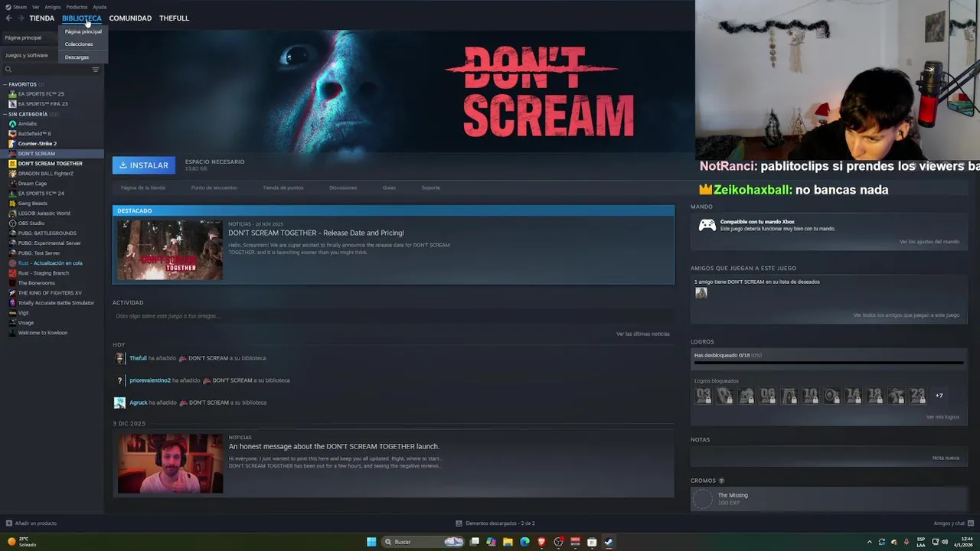Open the TIENDA section
Image resolution: width=980 pixels, height=551 pixels.
click(x=42, y=18)
